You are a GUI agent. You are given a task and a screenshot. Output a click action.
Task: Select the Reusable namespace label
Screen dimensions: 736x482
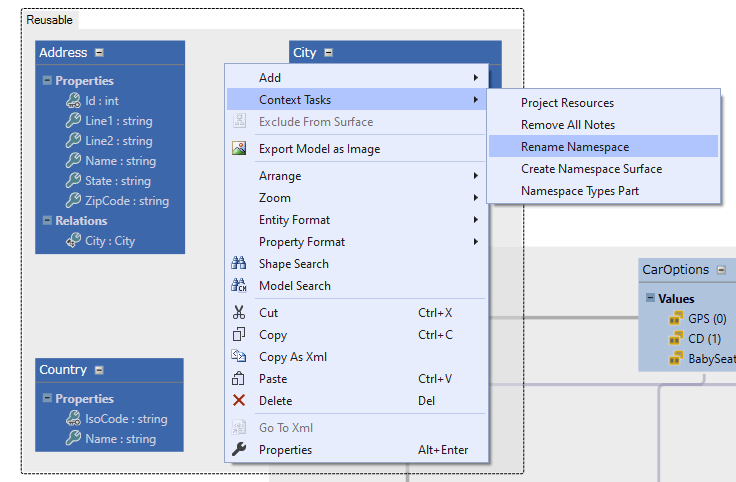49,20
